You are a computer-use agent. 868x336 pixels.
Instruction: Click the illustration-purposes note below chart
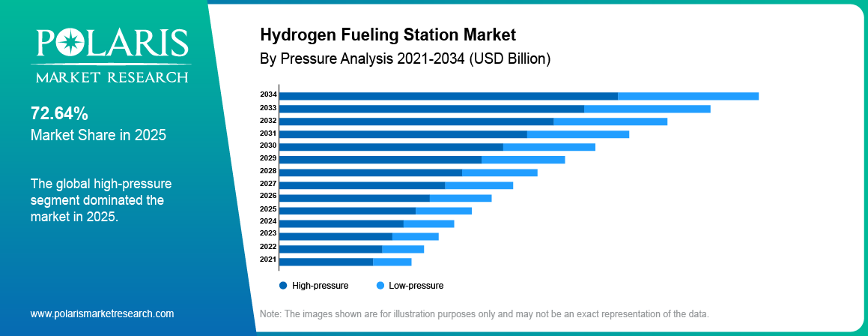484,313
